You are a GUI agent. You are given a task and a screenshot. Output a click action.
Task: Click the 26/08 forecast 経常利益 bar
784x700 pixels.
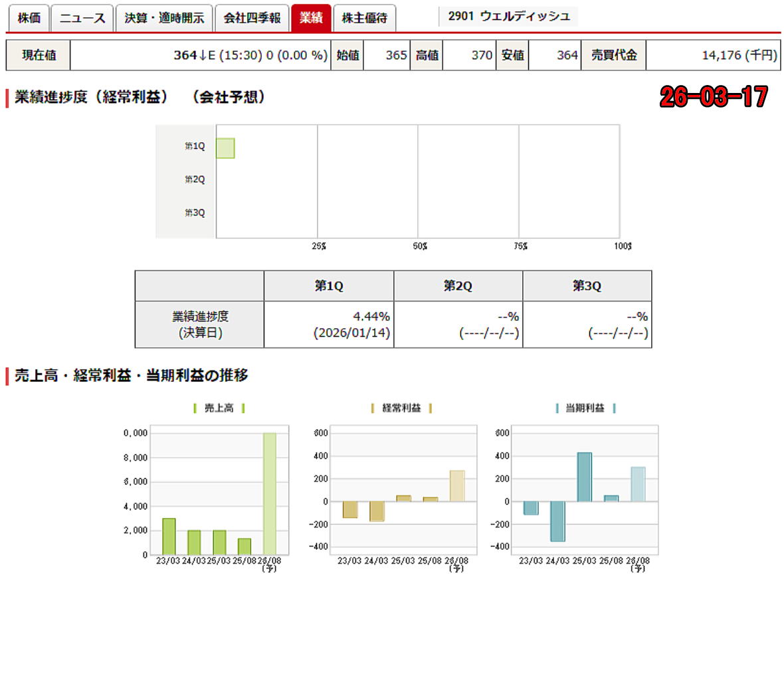[457, 485]
